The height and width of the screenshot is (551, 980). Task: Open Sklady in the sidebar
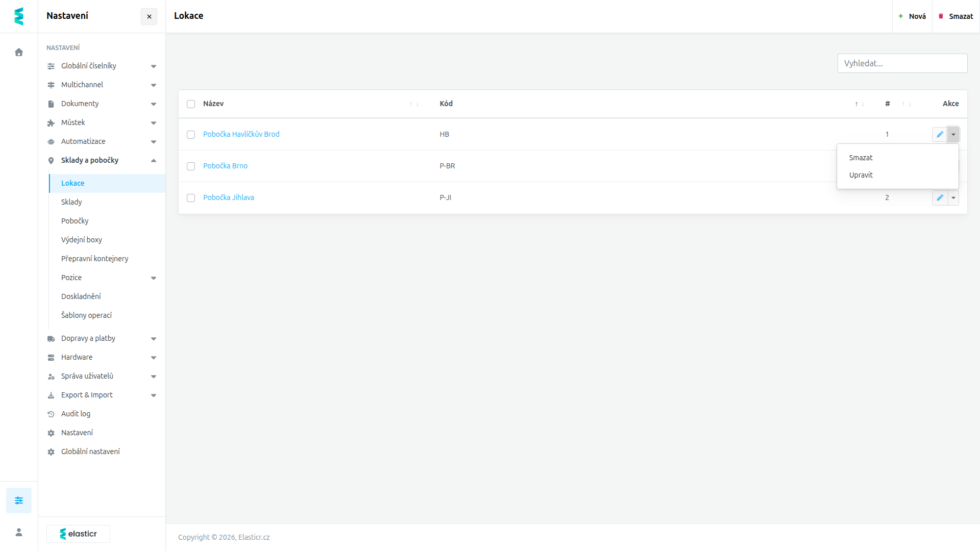[107, 202]
